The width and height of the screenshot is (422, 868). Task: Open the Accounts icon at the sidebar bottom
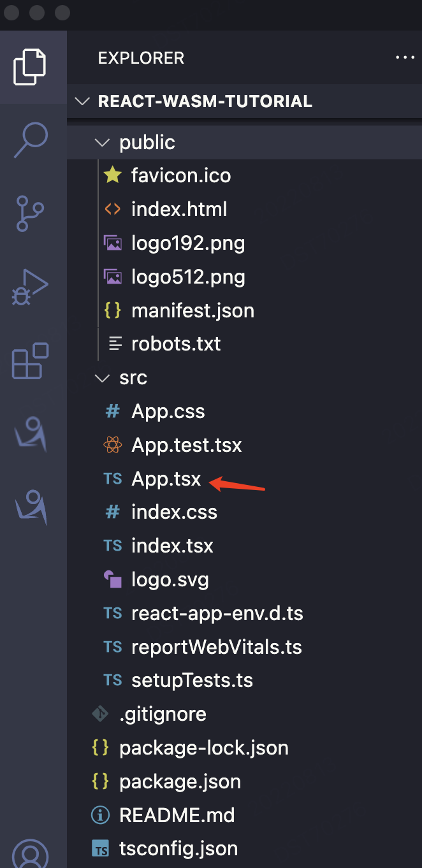coord(29,854)
